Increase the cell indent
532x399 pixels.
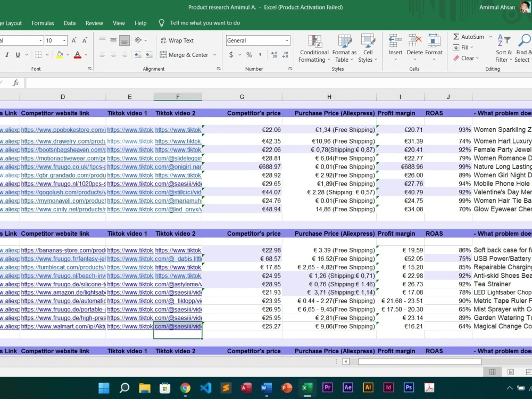(x=149, y=55)
